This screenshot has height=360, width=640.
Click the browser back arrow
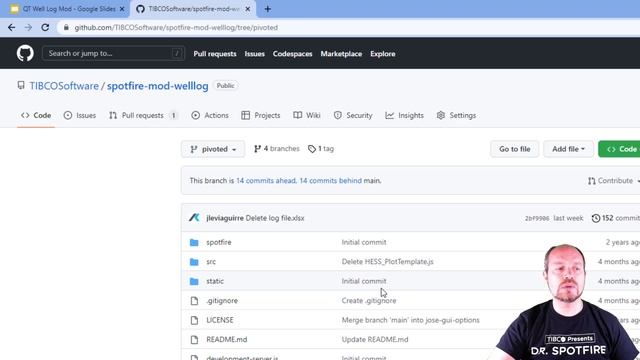pyautogui.click(x=11, y=27)
